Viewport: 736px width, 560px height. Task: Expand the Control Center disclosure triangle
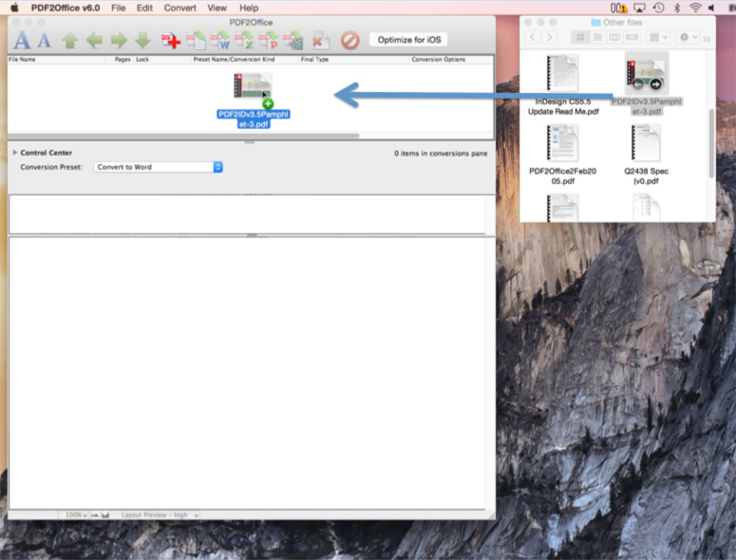[x=15, y=153]
